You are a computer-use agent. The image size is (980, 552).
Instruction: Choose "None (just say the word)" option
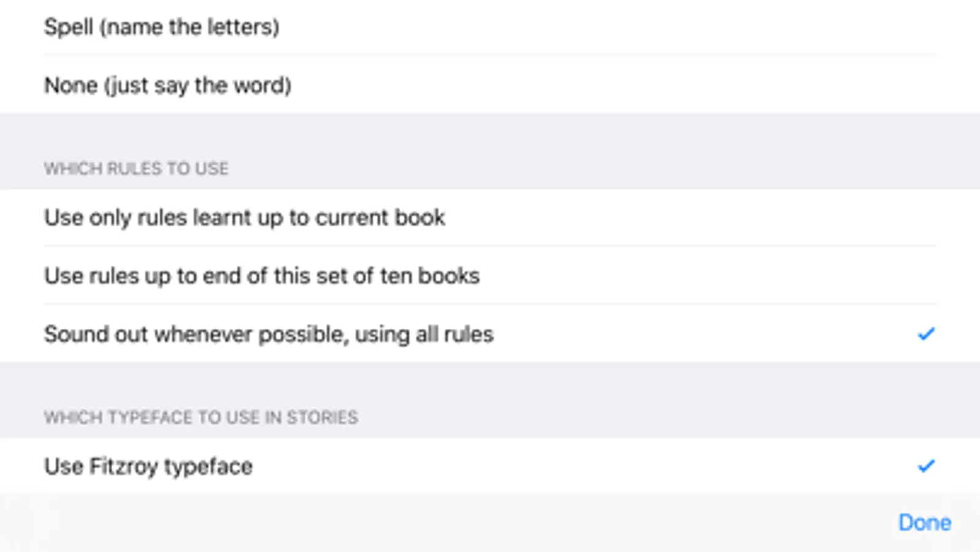(167, 85)
